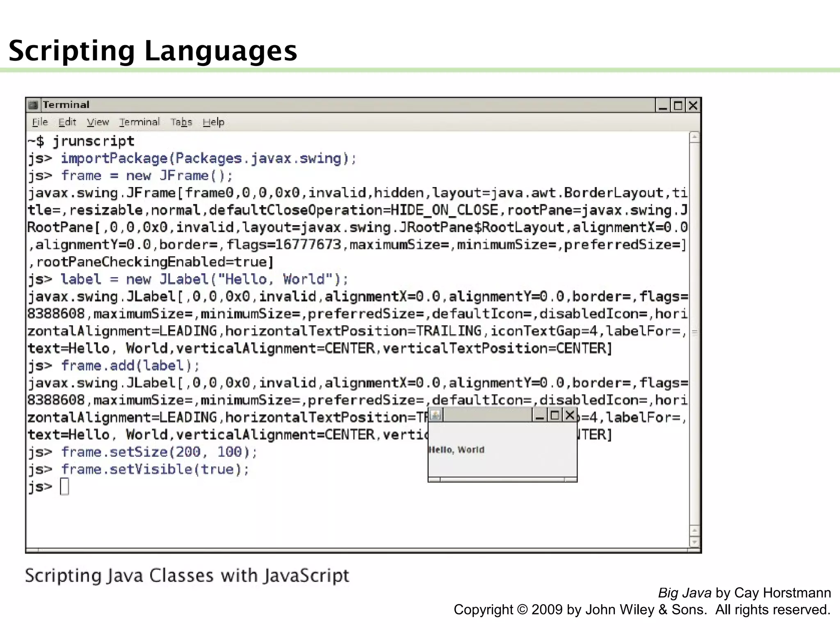
Task: Click the 'Scripting Java Classes with JavaScript' caption
Action: [187, 575]
